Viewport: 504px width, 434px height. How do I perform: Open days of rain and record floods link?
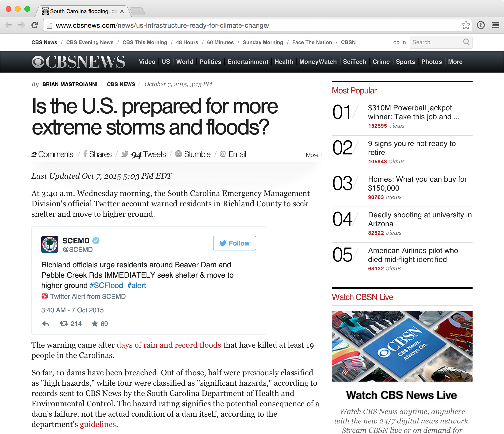169,345
